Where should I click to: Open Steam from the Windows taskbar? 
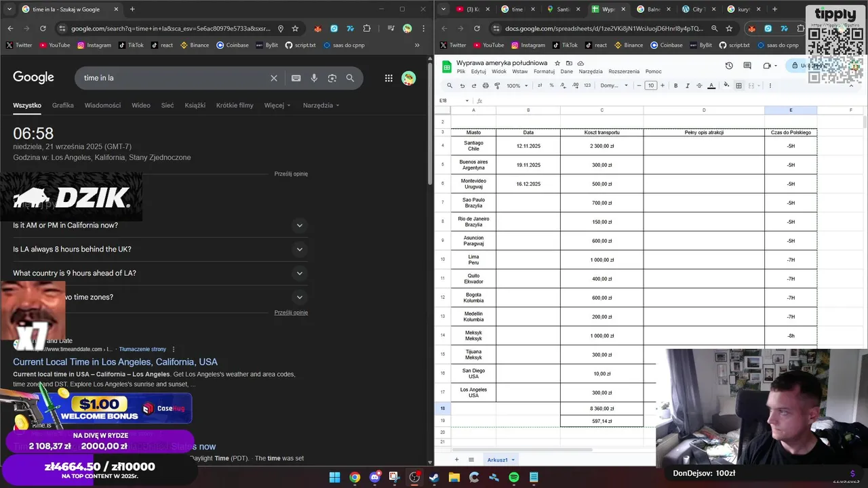[434, 477]
